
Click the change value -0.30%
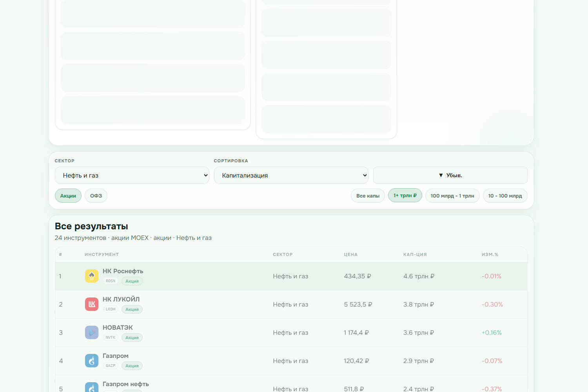[x=492, y=305]
